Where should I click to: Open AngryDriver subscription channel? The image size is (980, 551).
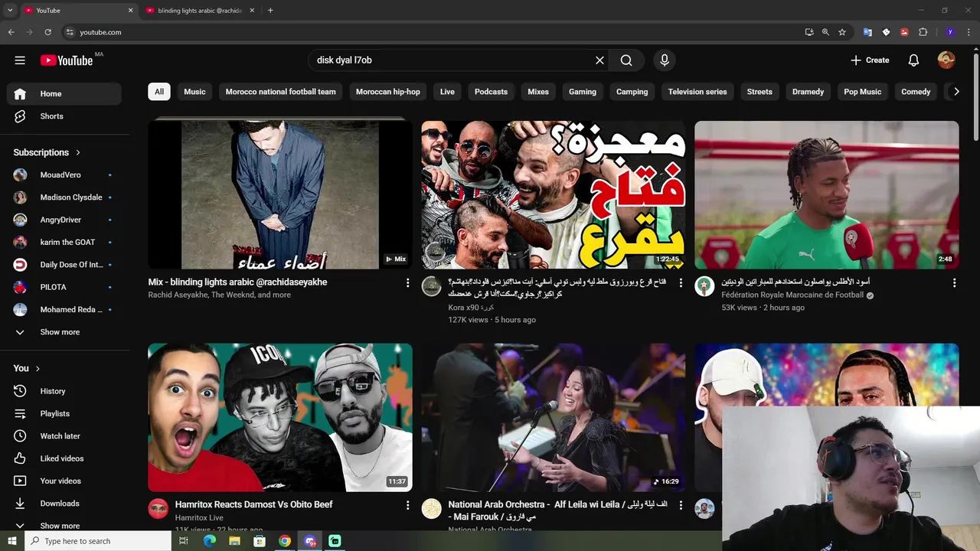click(64, 220)
